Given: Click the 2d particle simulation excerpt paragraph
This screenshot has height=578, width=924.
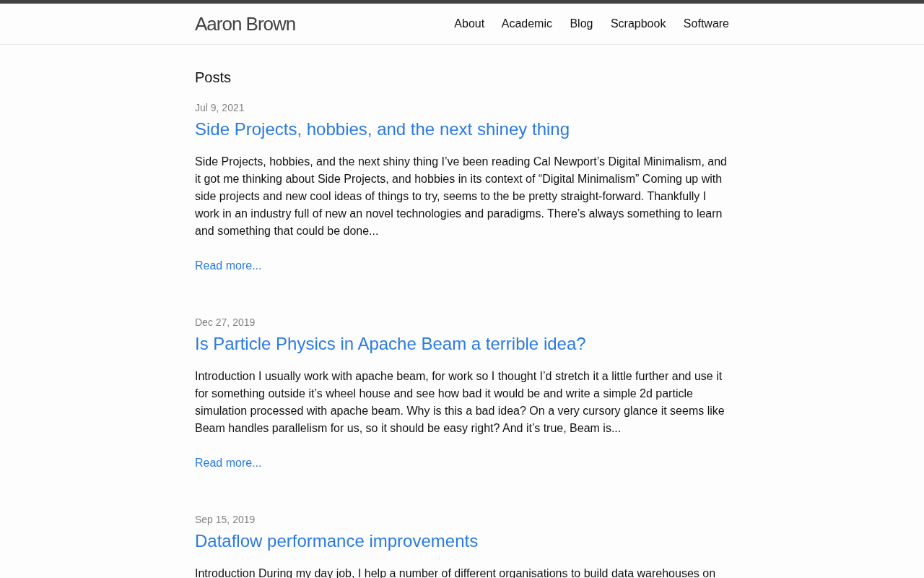Looking at the screenshot, I should (x=461, y=402).
